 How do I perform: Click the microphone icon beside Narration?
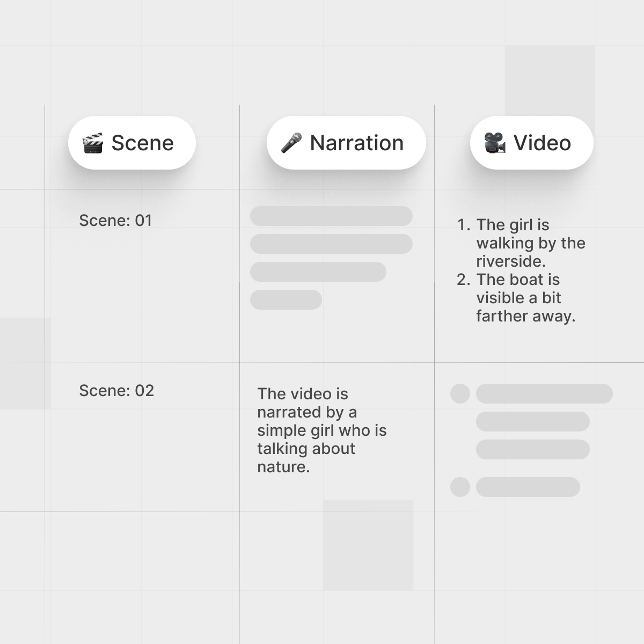[291, 143]
